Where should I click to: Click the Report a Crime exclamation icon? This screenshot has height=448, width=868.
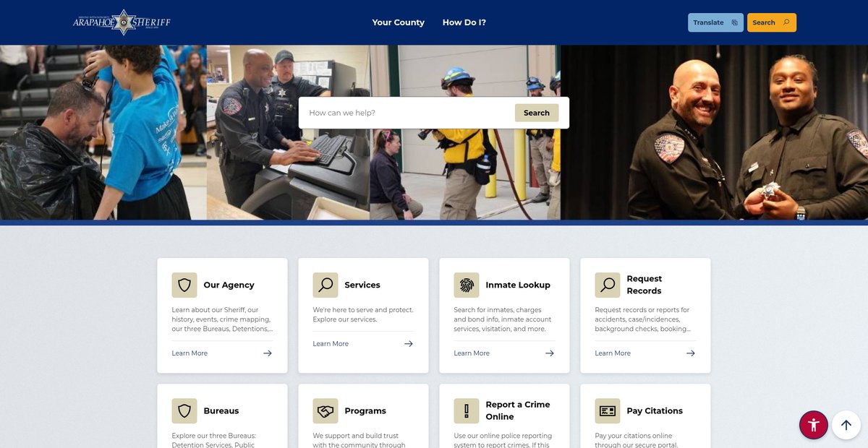[x=467, y=410]
